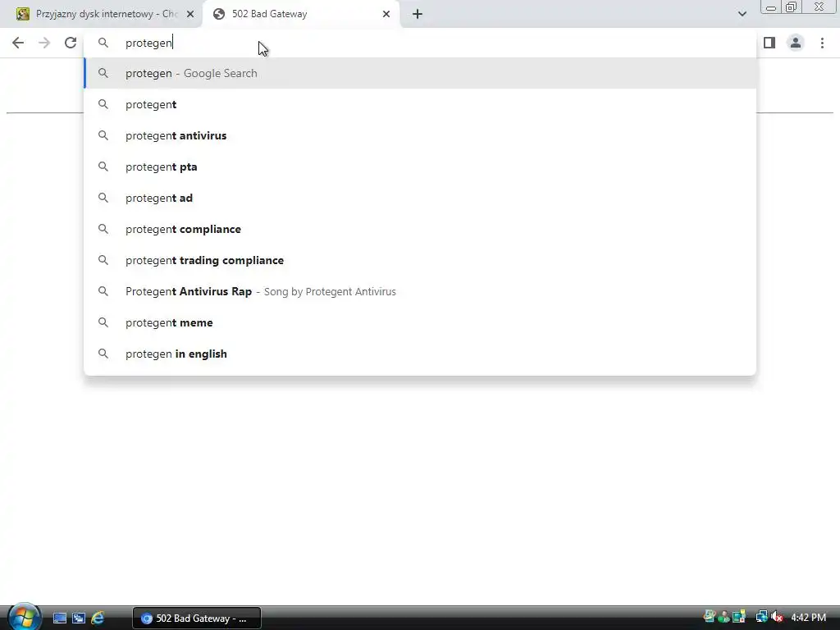Click the Chrome taskbar button '502 Bad Gateway'
Screen dimensions: 840x630
[x=197, y=619]
